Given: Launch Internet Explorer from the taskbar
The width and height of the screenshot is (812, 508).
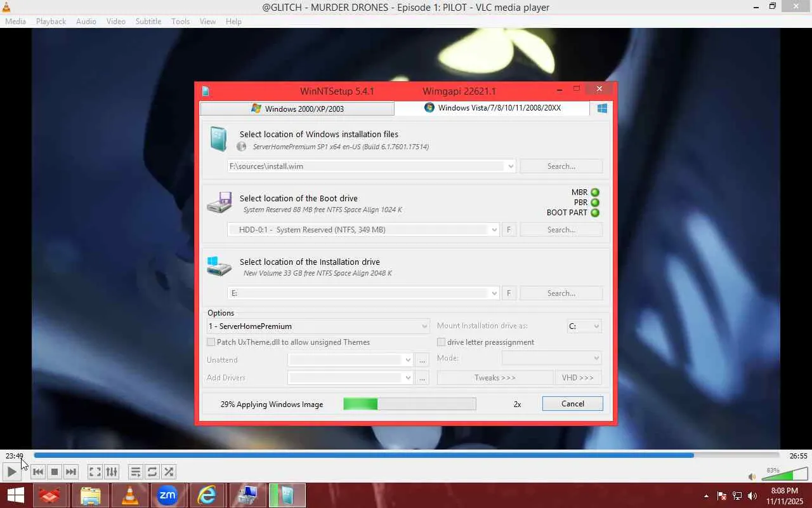Looking at the screenshot, I should (207, 495).
